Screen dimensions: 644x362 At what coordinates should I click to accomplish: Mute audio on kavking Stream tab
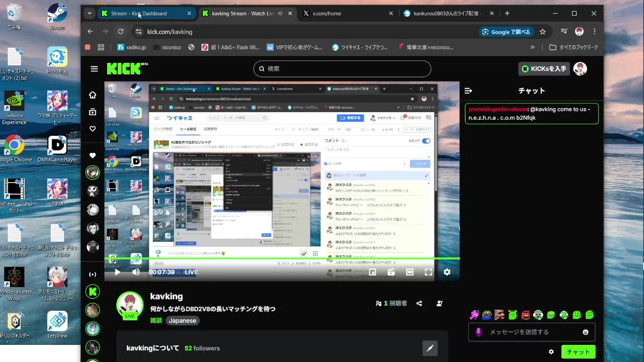coord(280,14)
